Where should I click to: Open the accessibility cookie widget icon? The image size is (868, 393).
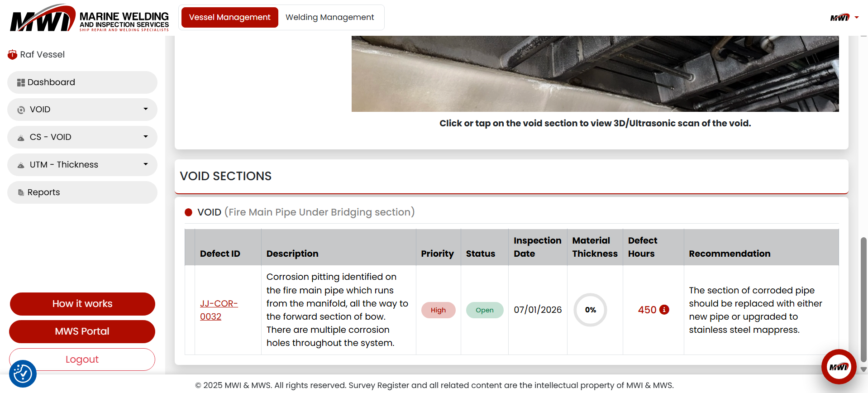click(23, 374)
